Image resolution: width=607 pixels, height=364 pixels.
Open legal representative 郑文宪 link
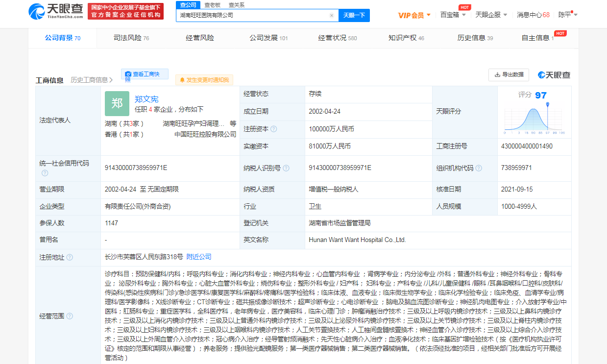tap(146, 99)
